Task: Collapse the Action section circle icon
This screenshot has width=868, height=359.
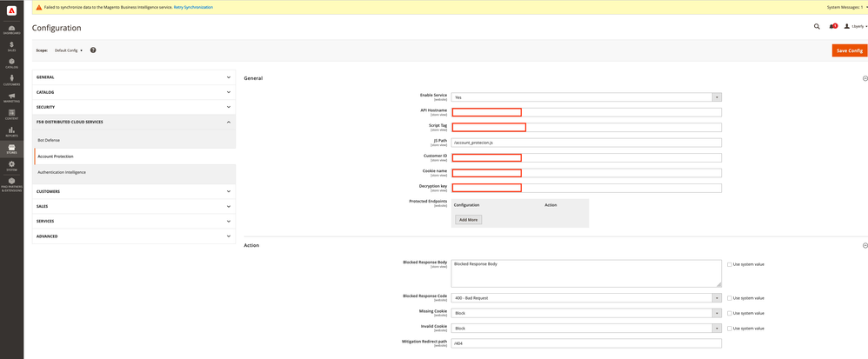Action: 865,245
